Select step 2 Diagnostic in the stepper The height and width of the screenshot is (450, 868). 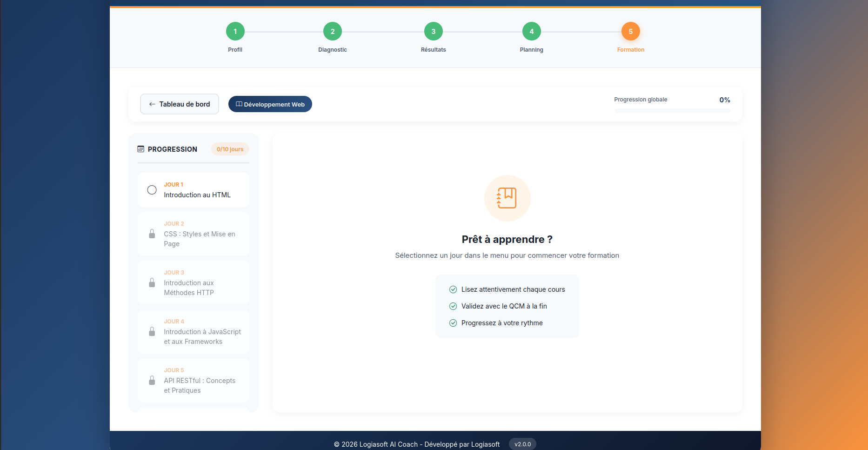332,31
